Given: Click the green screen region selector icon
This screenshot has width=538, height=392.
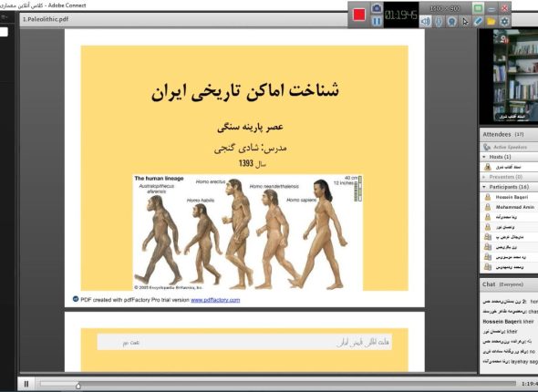Looking at the screenshot, I should point(478,8).
